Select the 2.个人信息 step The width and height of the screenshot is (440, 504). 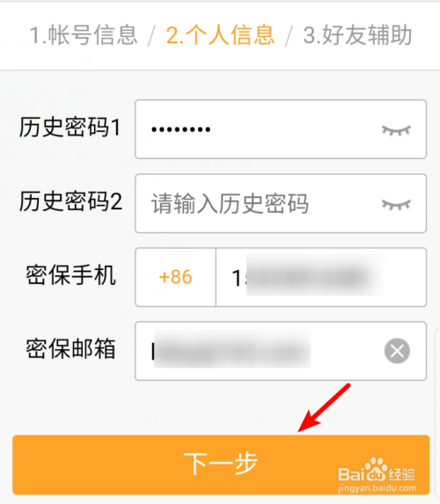[220, 35]
